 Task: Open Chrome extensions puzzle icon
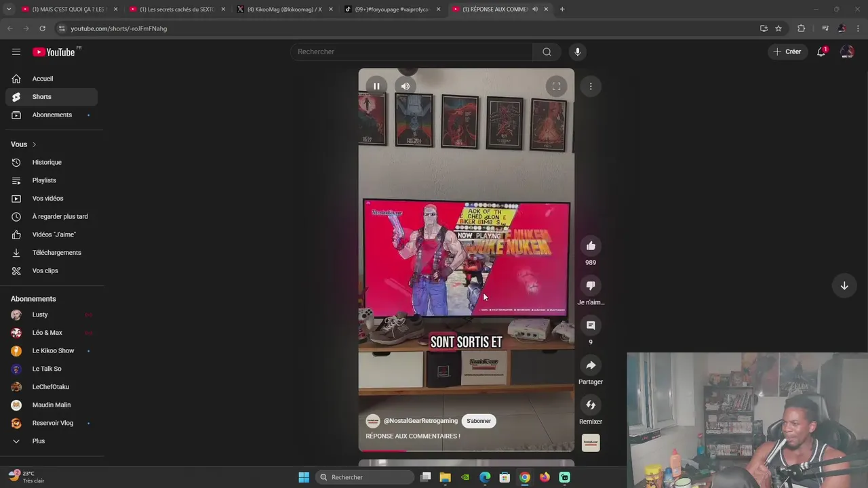(x=802, y=28)
